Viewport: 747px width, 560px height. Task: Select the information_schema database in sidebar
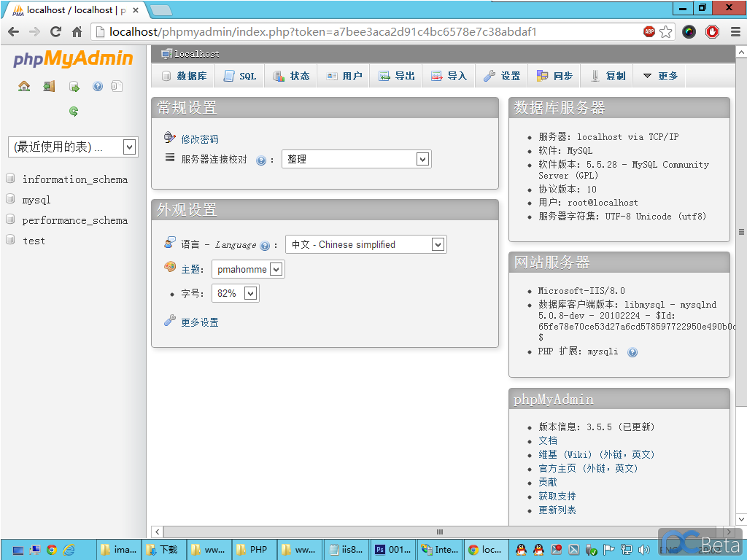point(74,179)
